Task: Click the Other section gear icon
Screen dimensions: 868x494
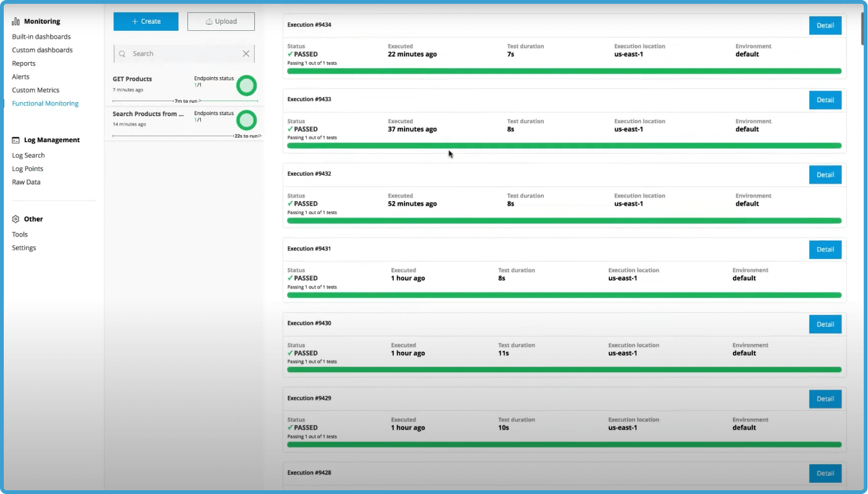Action: (x=16, y=219)
